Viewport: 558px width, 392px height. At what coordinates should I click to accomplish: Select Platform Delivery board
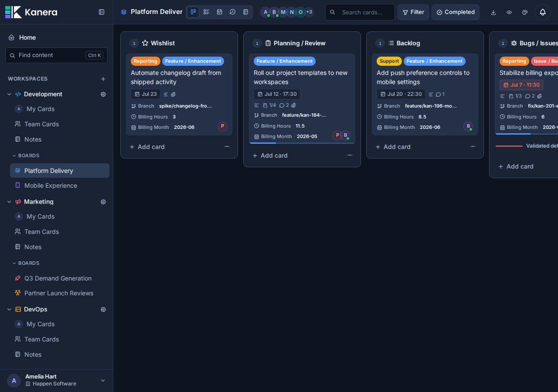pos(60,171)
